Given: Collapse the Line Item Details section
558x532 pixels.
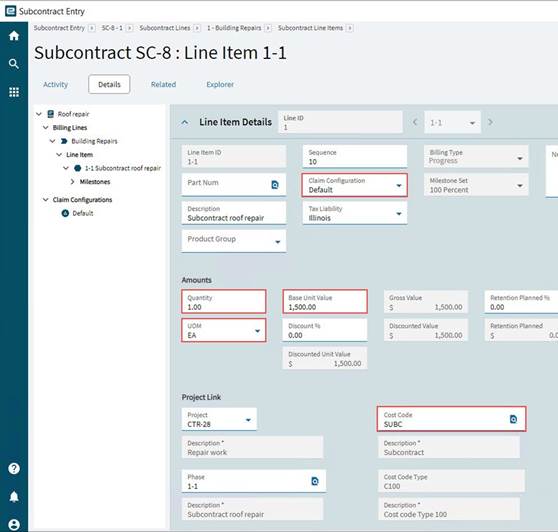Looking at the screenshot, I should (x=185, y=122).
